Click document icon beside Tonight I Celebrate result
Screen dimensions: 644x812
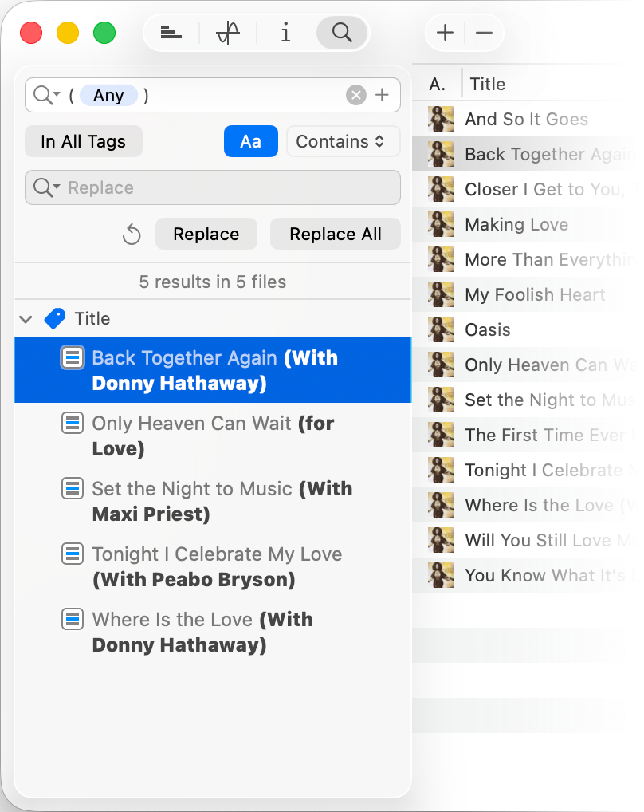(73, 554)
